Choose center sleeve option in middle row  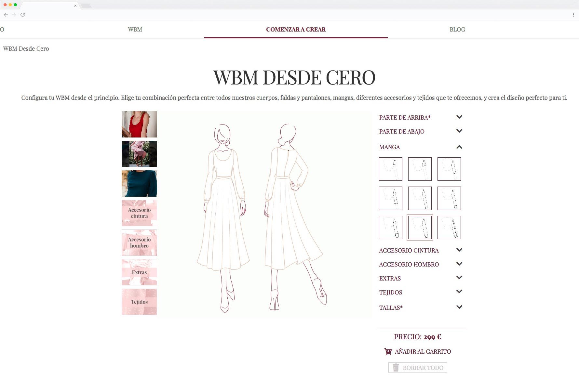[420, 198]
